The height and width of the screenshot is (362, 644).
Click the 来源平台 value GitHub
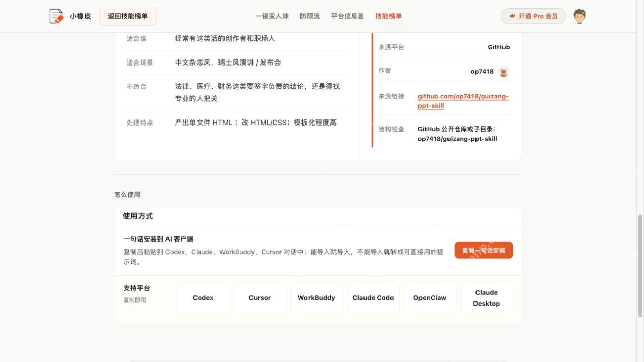(x=498, y=47)
